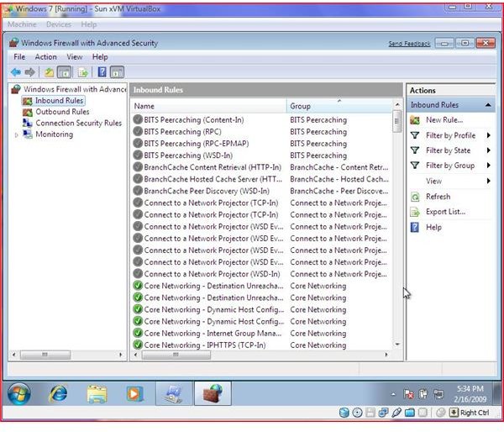
Task: Click the Outbound Rules tree icon
Action: pos(28,112)
